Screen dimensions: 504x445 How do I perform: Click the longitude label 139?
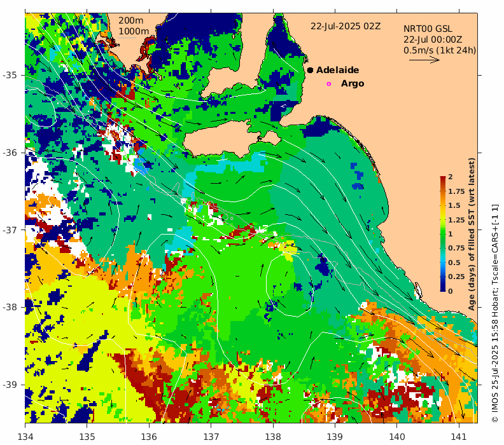pos(335,437)
